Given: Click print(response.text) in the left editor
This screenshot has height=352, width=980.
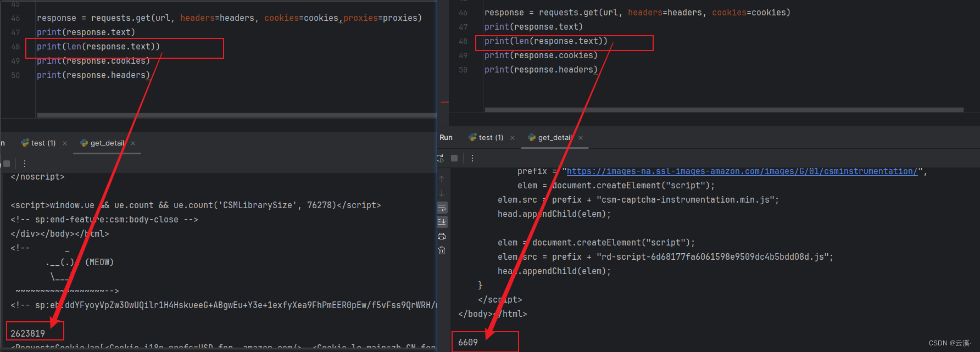Looking at the screenshot, I should [x=86, y=32].
